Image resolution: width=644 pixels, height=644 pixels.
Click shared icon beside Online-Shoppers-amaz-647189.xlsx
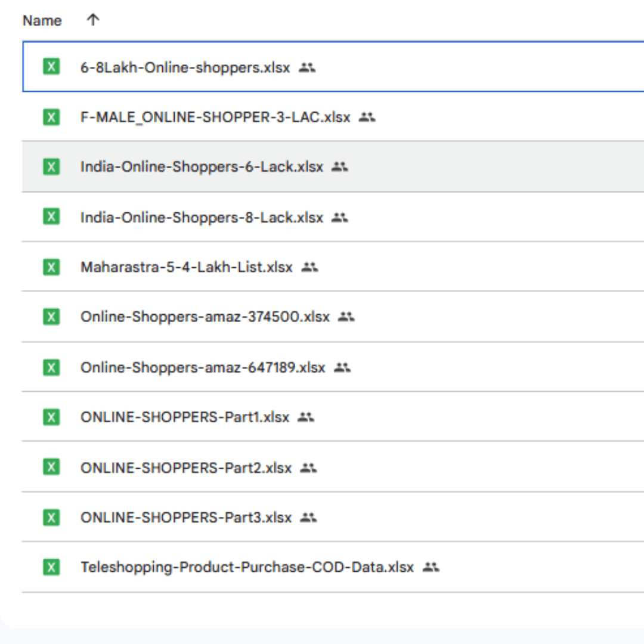342,367
